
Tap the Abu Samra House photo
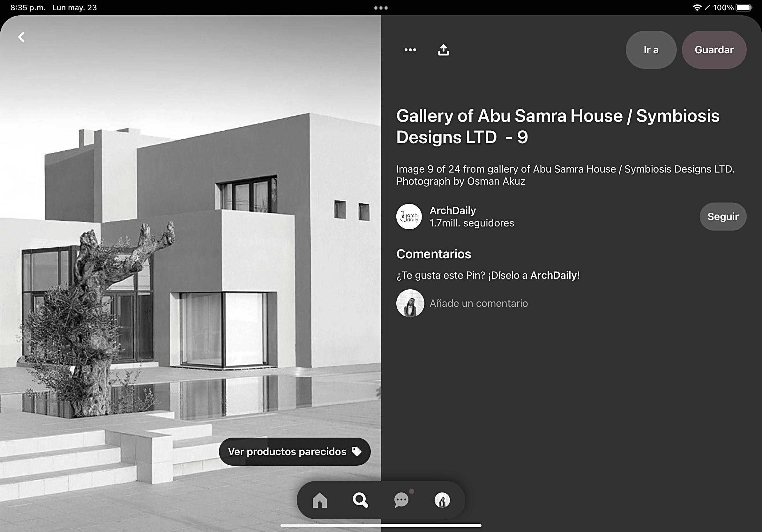(190, 274)
